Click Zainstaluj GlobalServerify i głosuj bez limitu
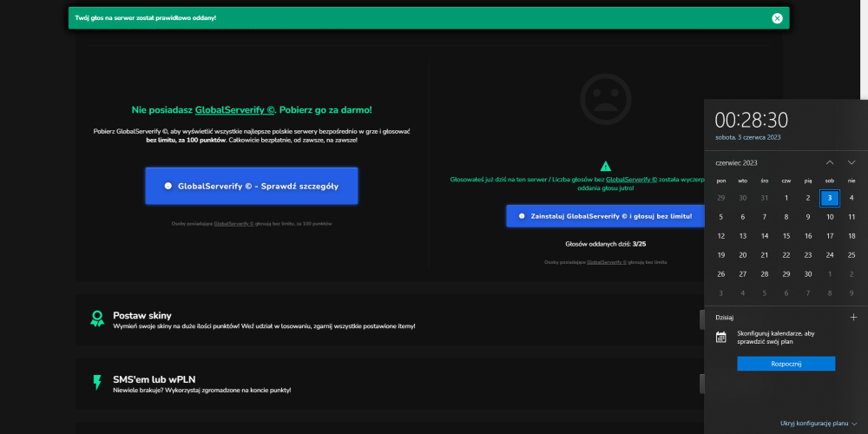868x434 pixels. (605, 216)
